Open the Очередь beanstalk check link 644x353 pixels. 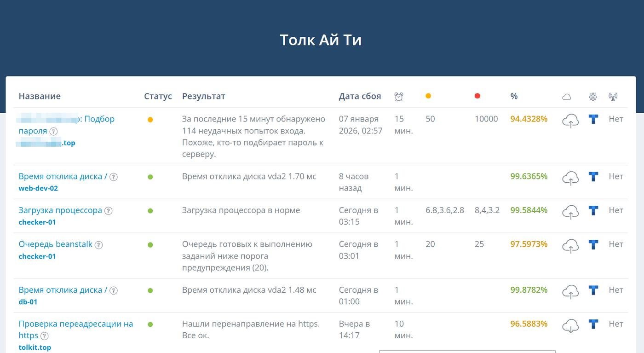56,244
